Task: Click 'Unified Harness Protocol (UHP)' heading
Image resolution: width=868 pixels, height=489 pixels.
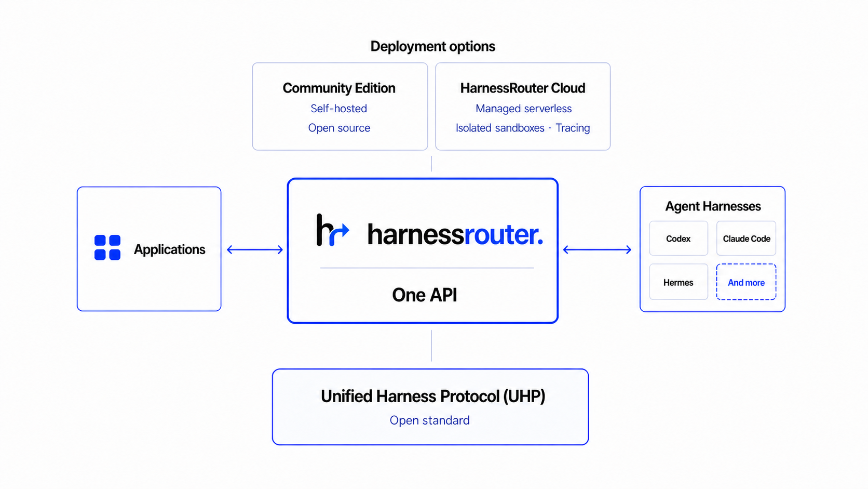Action: pos(433,397)
